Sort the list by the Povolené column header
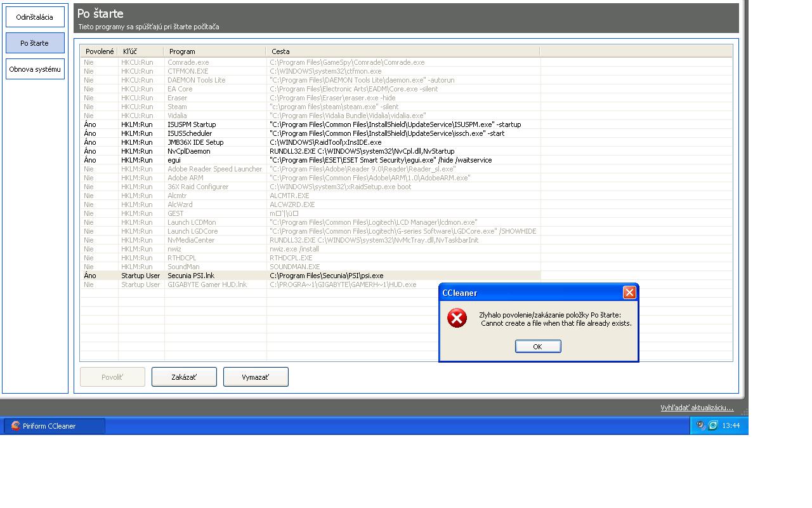 (100, 51)
